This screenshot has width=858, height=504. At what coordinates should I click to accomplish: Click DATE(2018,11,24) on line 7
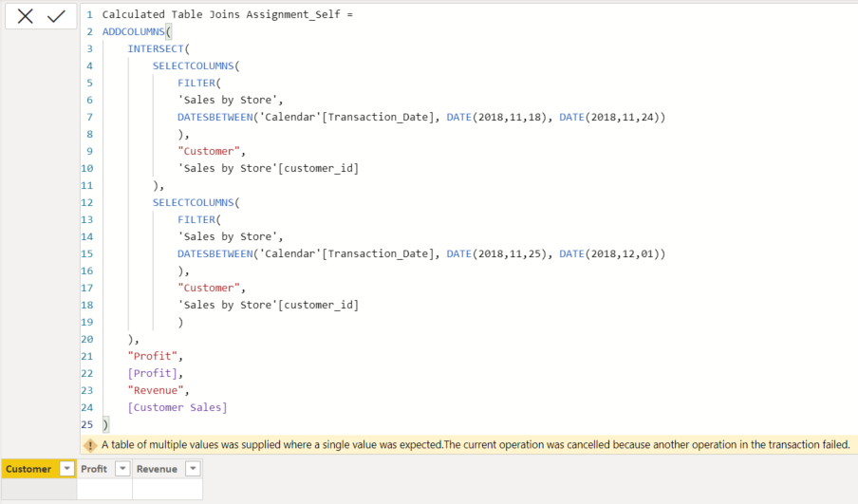[609, 117]
